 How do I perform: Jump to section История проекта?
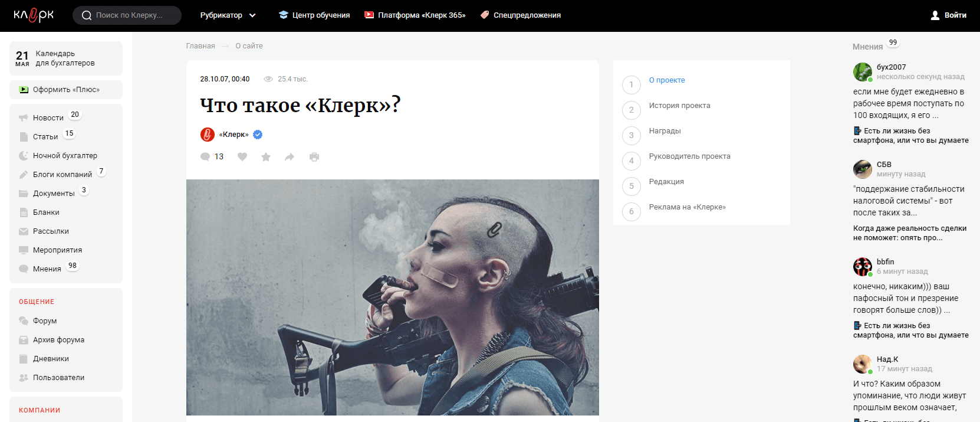pyautogui.click(x=679, y=106)
